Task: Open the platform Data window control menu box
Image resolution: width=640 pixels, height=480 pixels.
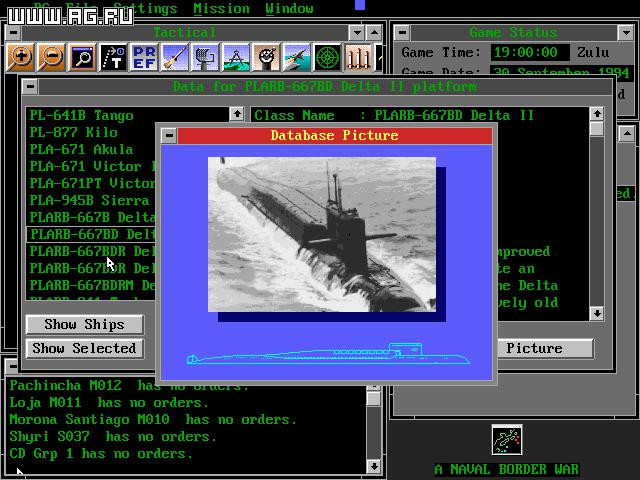Action: click(30, 87)
